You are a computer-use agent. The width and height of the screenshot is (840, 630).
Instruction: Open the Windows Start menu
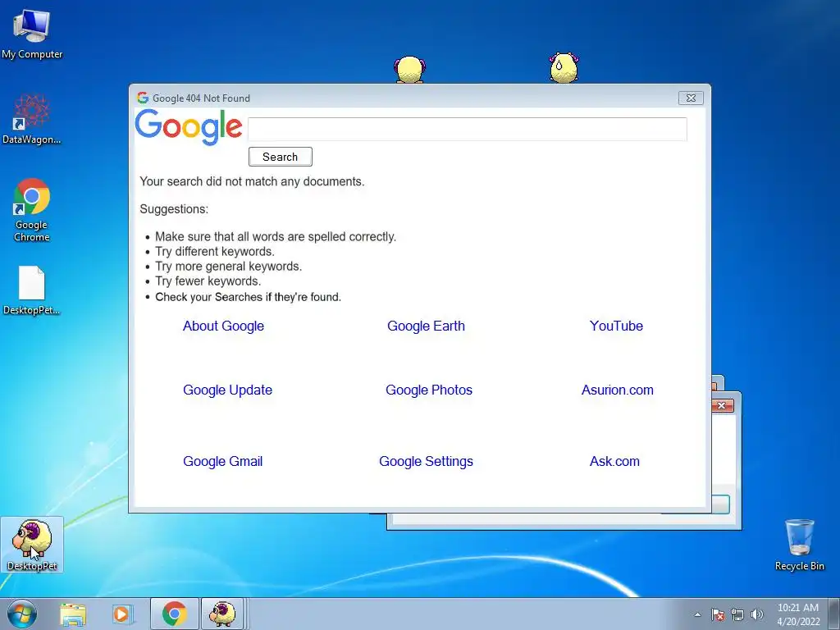(22, 614)
